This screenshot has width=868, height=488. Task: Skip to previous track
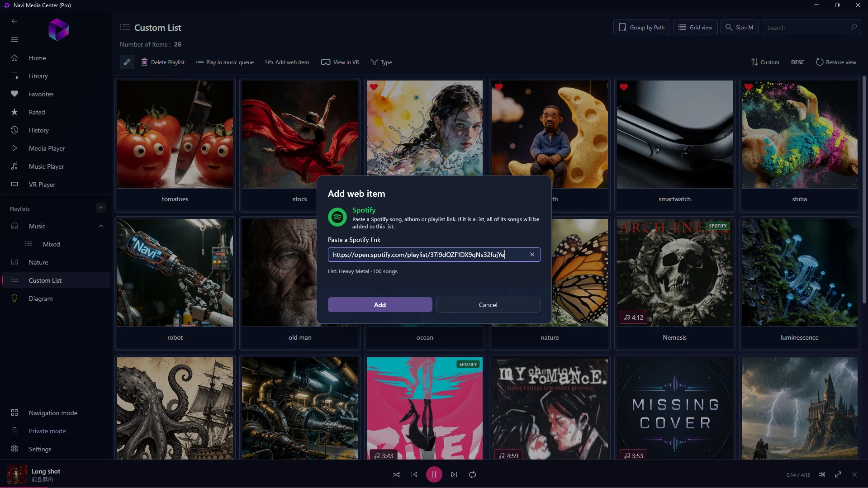coord(414,474)
